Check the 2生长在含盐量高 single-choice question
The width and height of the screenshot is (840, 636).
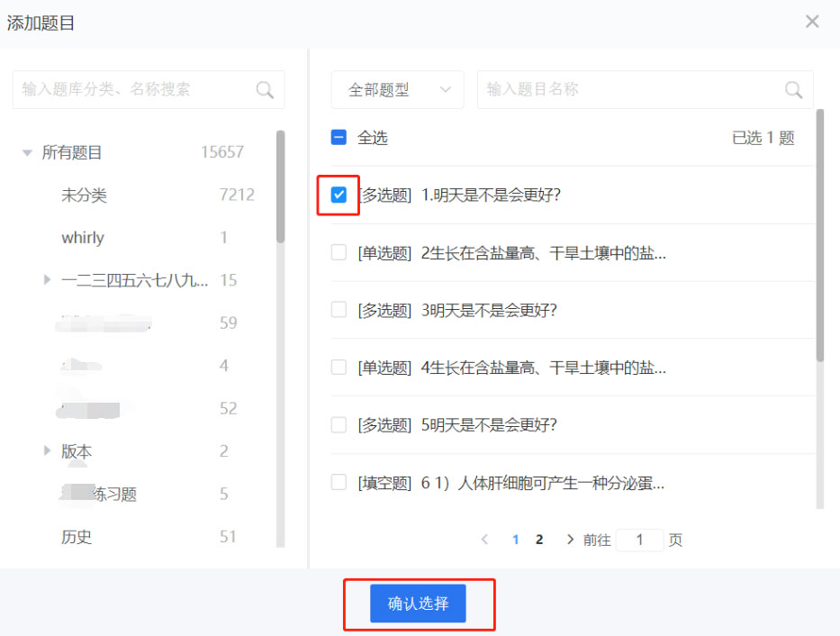click(x=339, y=252)
